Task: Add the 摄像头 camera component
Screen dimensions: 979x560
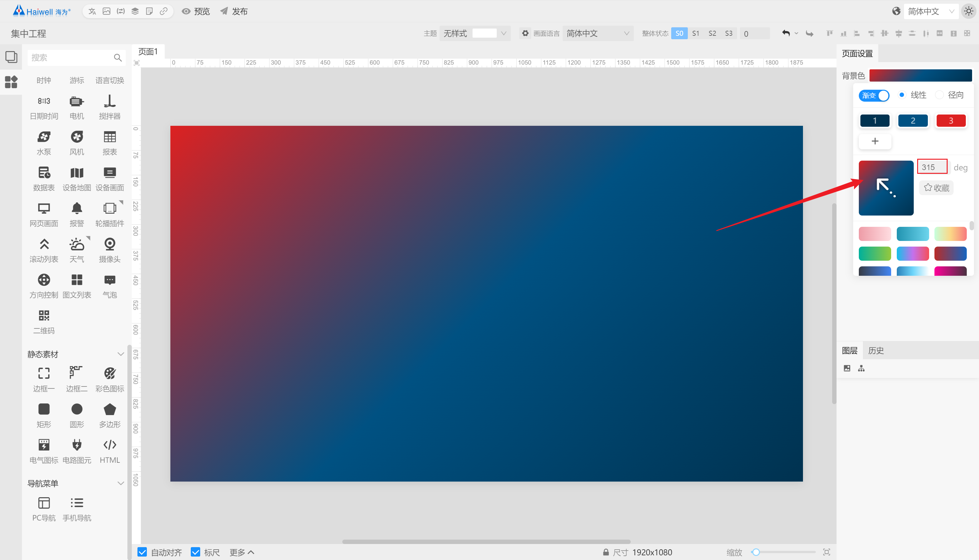Action: pos(110,251)
